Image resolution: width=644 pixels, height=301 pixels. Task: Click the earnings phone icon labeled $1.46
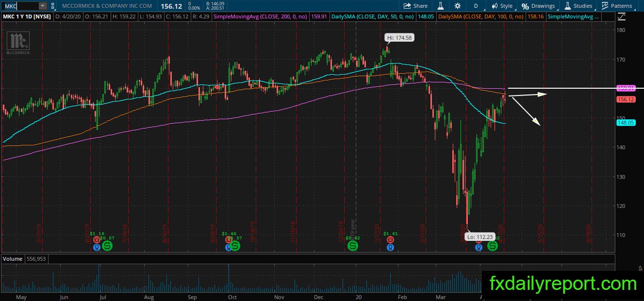pos(229,239)
